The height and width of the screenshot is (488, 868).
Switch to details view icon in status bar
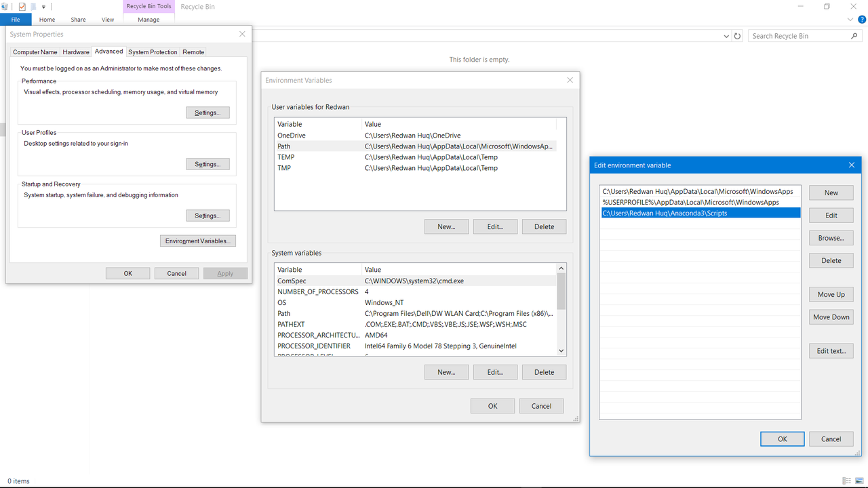847,481
